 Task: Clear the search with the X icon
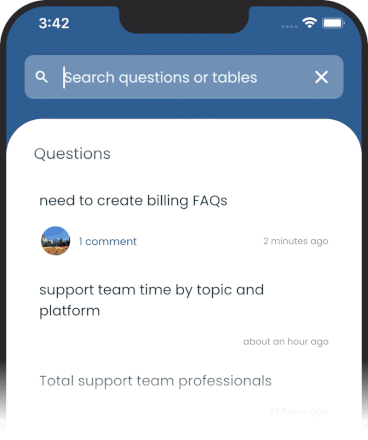[x=321, y=77]
